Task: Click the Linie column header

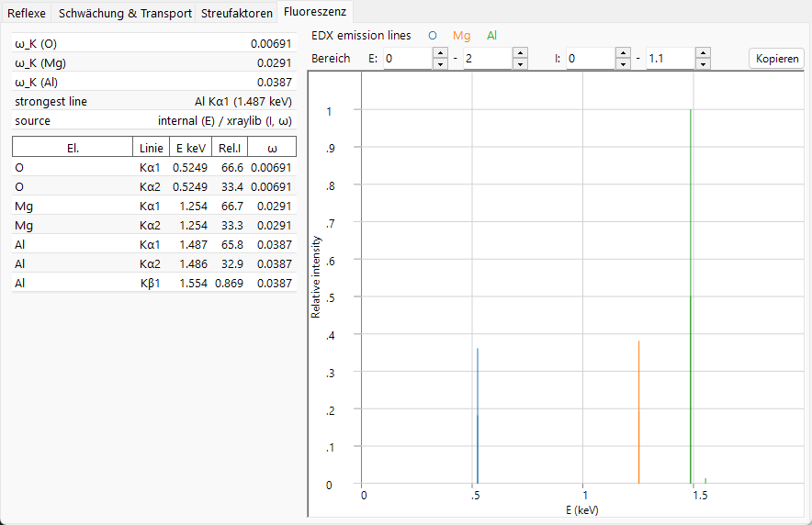Action: coord(152,148)
